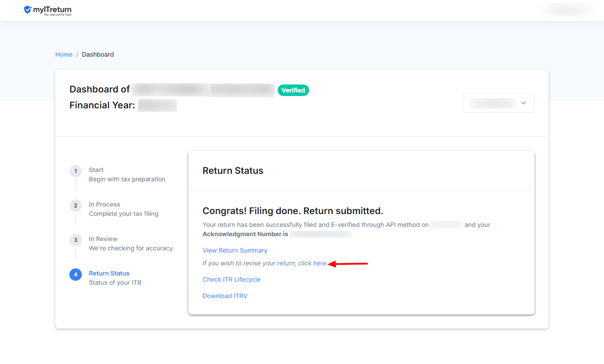Click the step 2 circle icon
This screenshot has height=364, width=604.
[x=76, y=206]
